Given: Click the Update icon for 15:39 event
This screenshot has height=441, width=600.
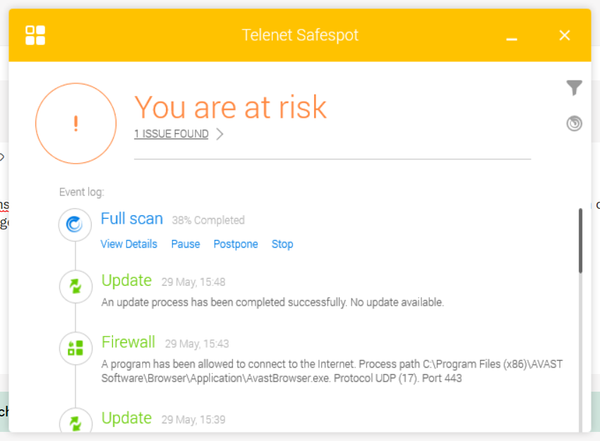Looking at the screenshot, I should [x=74, y=422].
